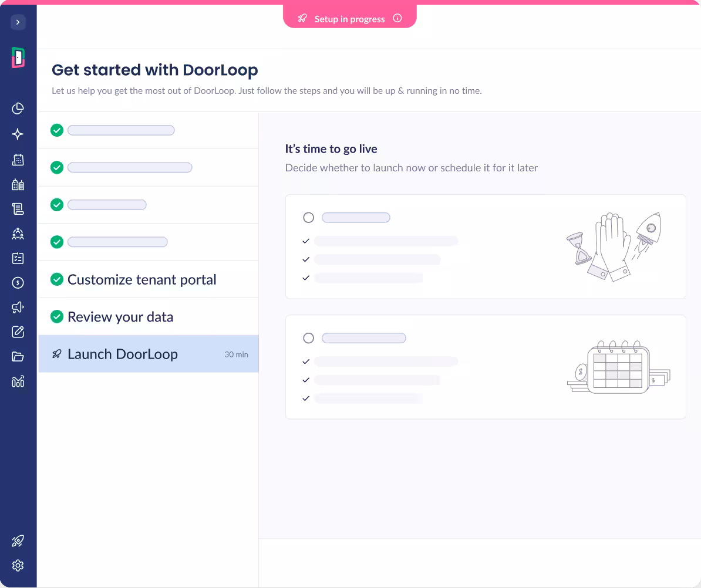Click green checkmark beside Customize tenant portal

coord(57,279)
